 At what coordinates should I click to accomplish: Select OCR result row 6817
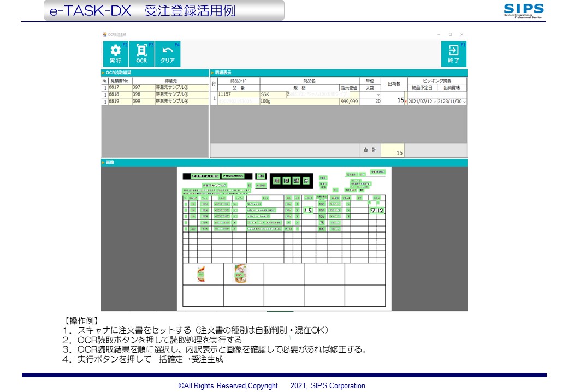pos(155,87)
